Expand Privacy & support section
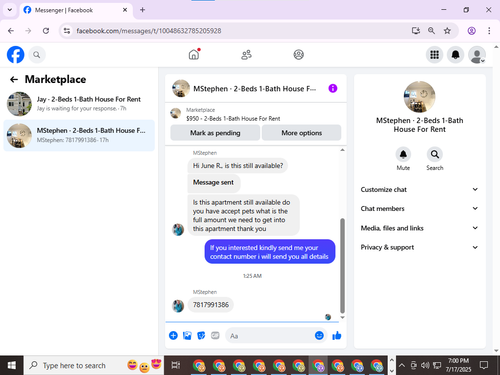The height and width of the screenshot is (375, 500). [419, 247]
